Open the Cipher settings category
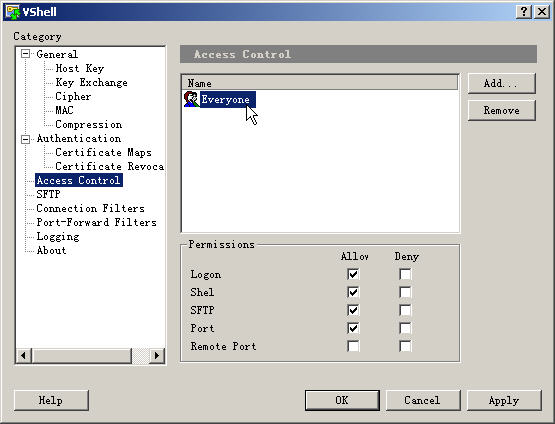Viewport: 555px width, 424px height. pyautogui.click(x=73, y=96)
